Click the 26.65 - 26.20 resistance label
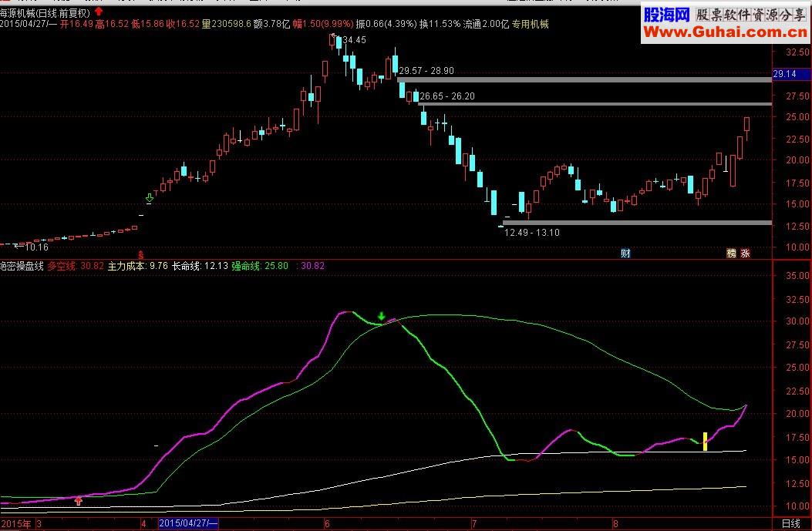This screenshot has height=531, width=812. click(x=447, y=96)
